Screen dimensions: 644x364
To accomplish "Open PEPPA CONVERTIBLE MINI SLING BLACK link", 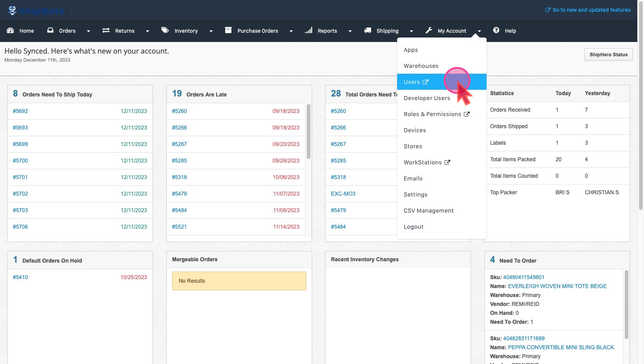I will (x=561, y=347).
